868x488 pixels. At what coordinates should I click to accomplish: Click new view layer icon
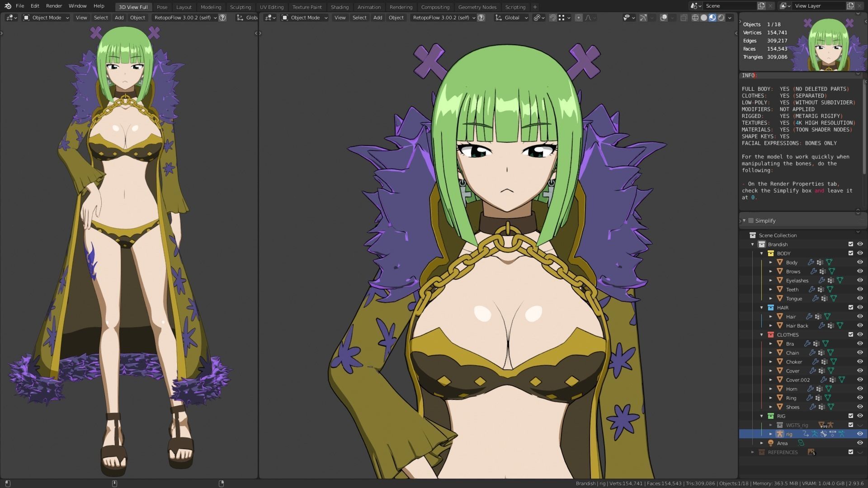(x=850, y=6)
